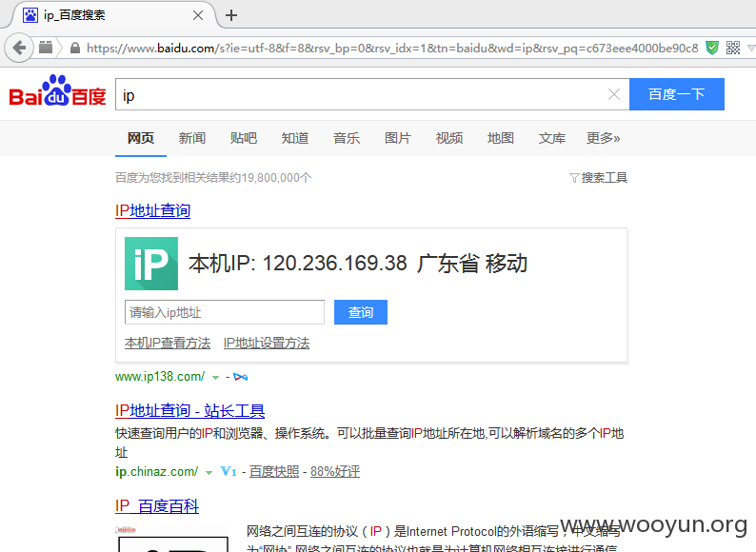Open the new tab plus button

[x=231, y=15]
